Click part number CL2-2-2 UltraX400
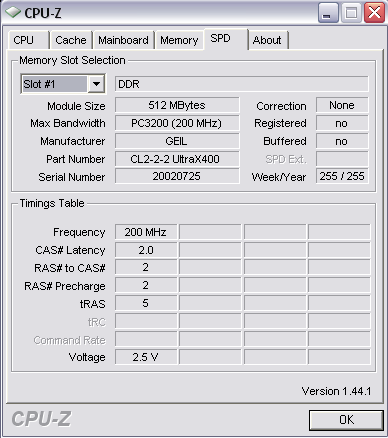This screenshot has height=438, width=388. (x=177, y=159)
